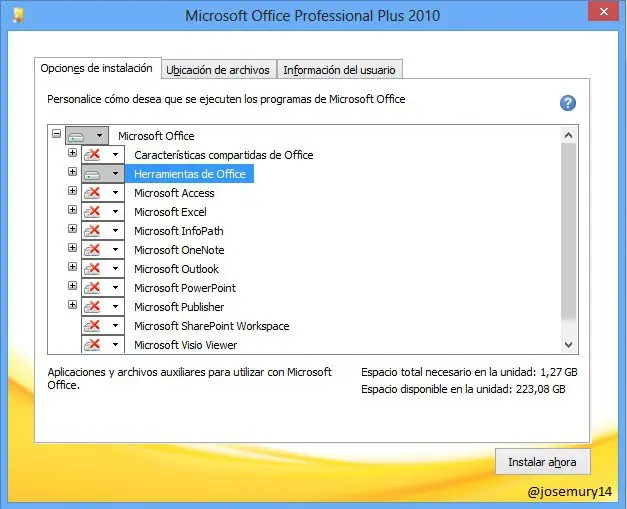Image resolution: width=627 pixels, height=509 pixels.
Task: Expand the Microsoft Outlook node
Action: tap(72, 266)
